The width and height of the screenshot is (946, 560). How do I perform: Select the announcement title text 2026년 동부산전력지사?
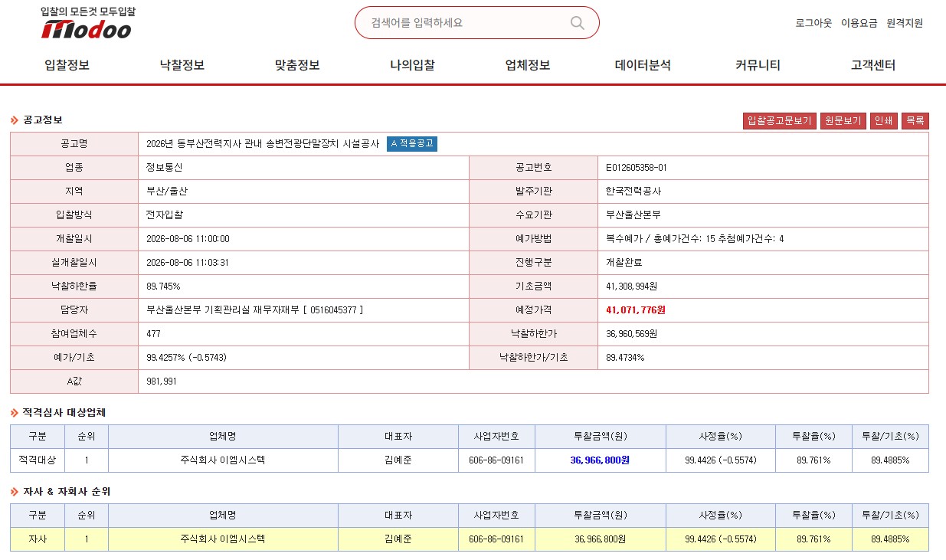click(x=263, y=144)
